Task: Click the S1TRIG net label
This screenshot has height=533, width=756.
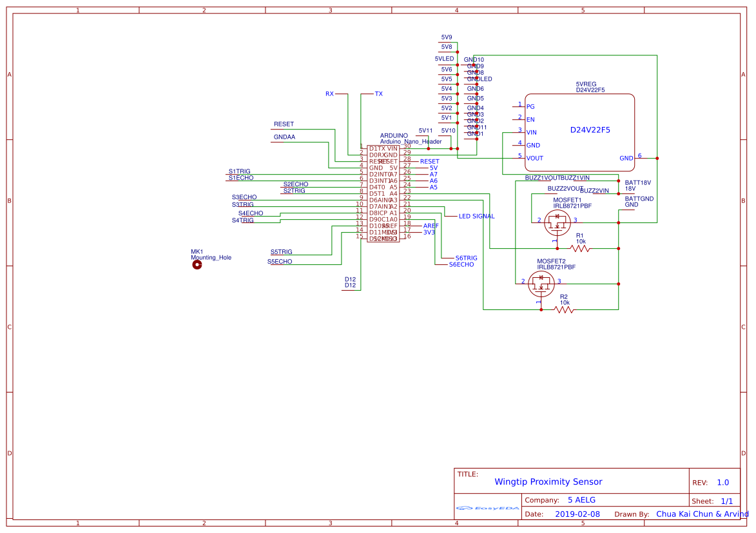Action: click(238, 171)
